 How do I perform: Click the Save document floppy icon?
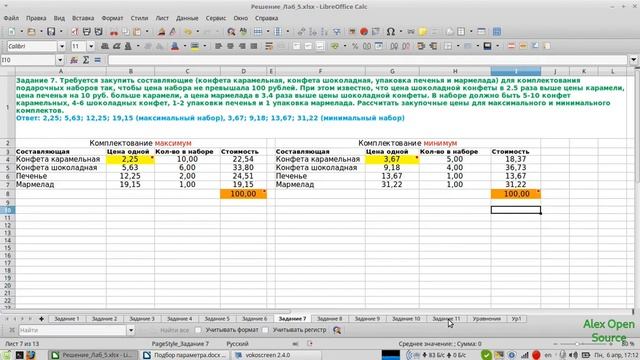click(x=51, y=32)
